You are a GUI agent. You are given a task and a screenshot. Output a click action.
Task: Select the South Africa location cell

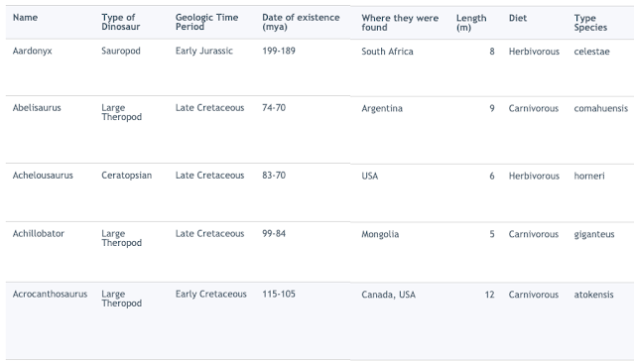(x=387, y=52)
